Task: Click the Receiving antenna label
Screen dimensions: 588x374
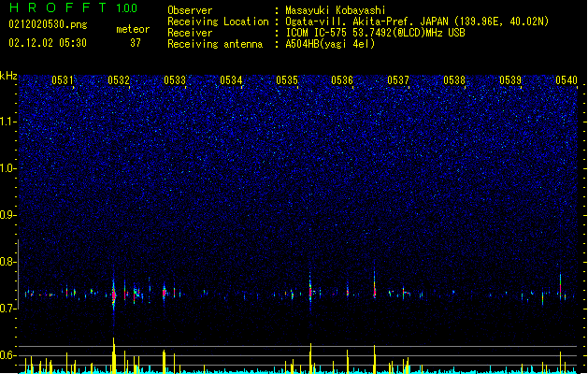Action: point(215,44)
